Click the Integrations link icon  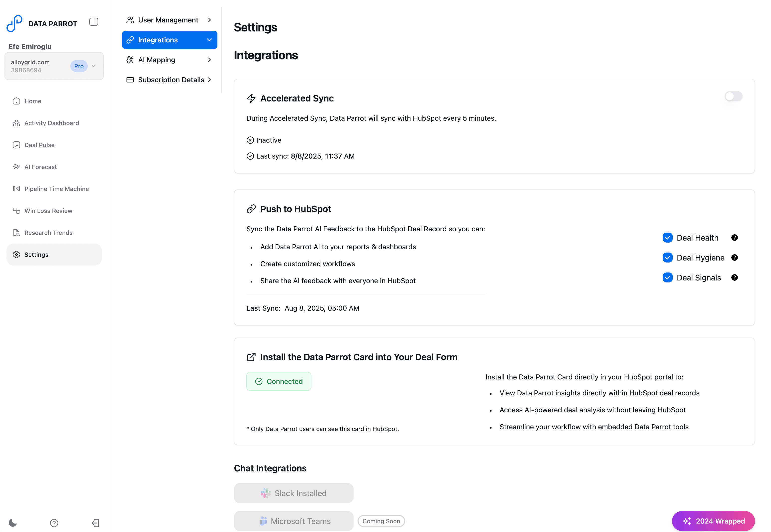click(x=130, y=40)
